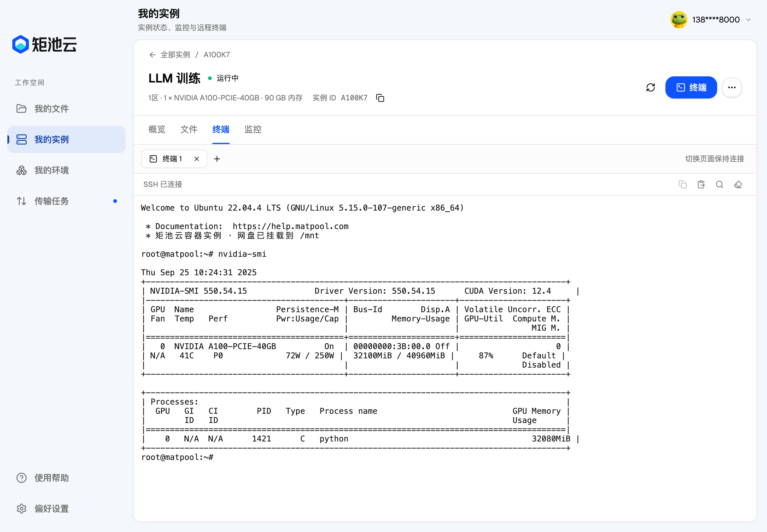Screen dimensions: 767x532
Task: Open 我的环境 in the sidebar
Action: [x=66, y=170]
